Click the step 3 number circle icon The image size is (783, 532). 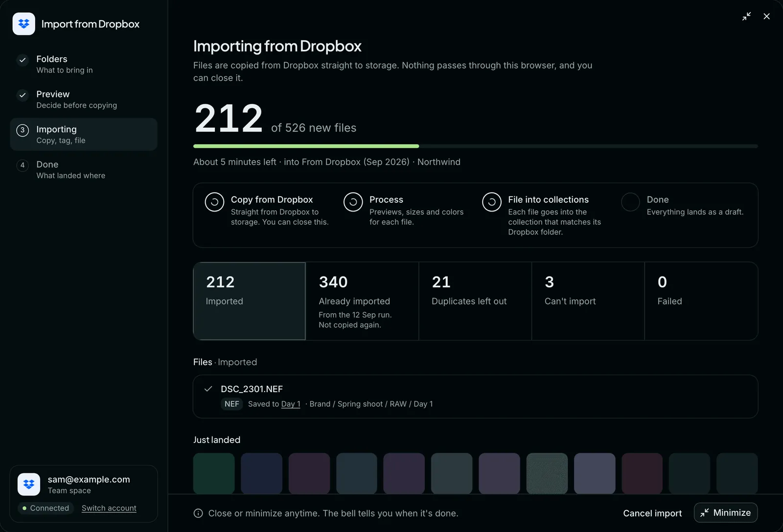pyautogui.click(x=23, y=130)
